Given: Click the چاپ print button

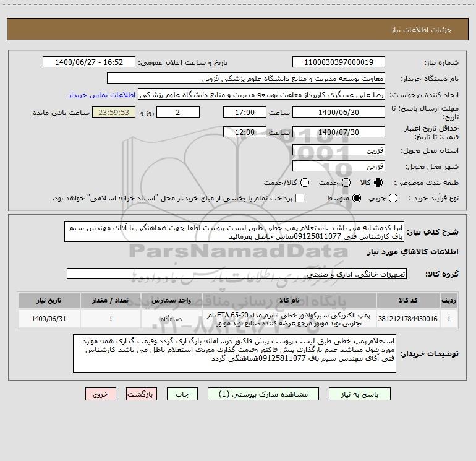Looking at the screenshot, I should [x=182, y=394].
